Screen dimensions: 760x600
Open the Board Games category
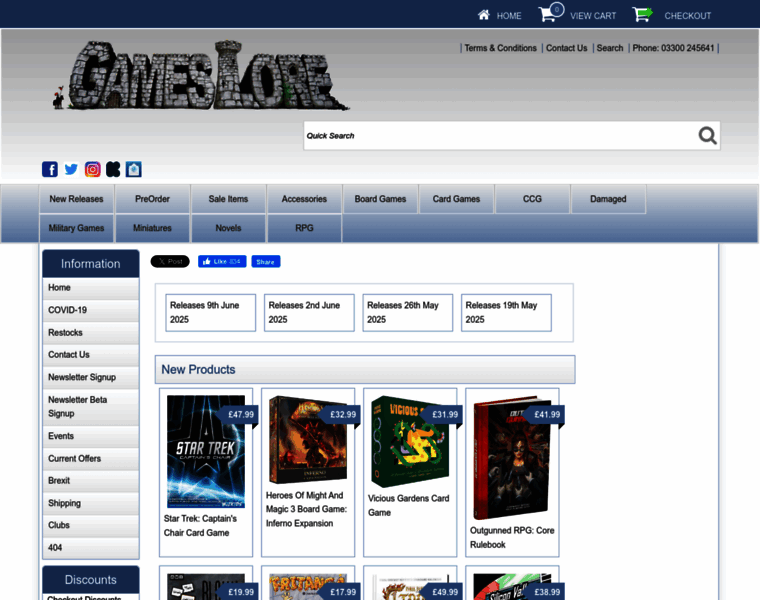pyautogui.click(x=380, y=199)
